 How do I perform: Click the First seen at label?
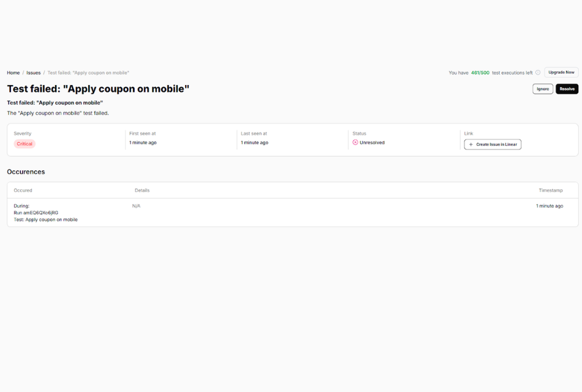[142, 133]
